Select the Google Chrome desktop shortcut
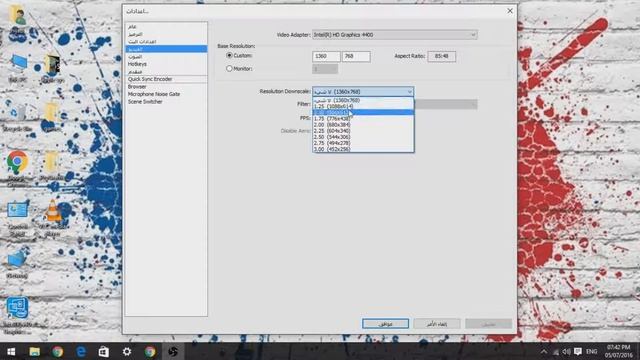The width and height of the screenshot is (640, 360). click(x=17, y=168)
